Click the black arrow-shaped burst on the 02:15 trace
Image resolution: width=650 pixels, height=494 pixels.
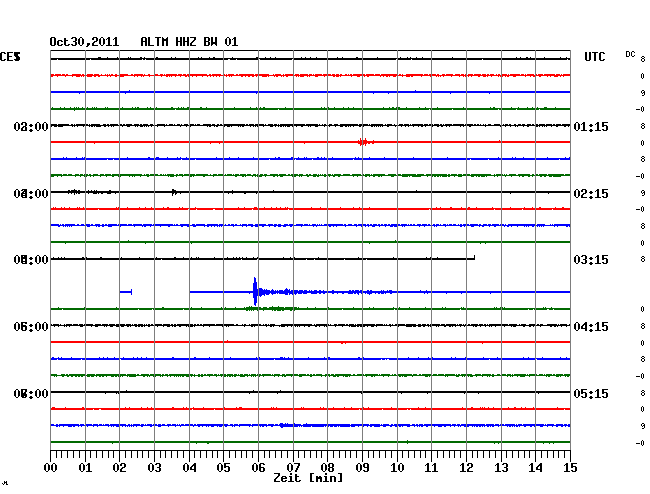(175, 192)
